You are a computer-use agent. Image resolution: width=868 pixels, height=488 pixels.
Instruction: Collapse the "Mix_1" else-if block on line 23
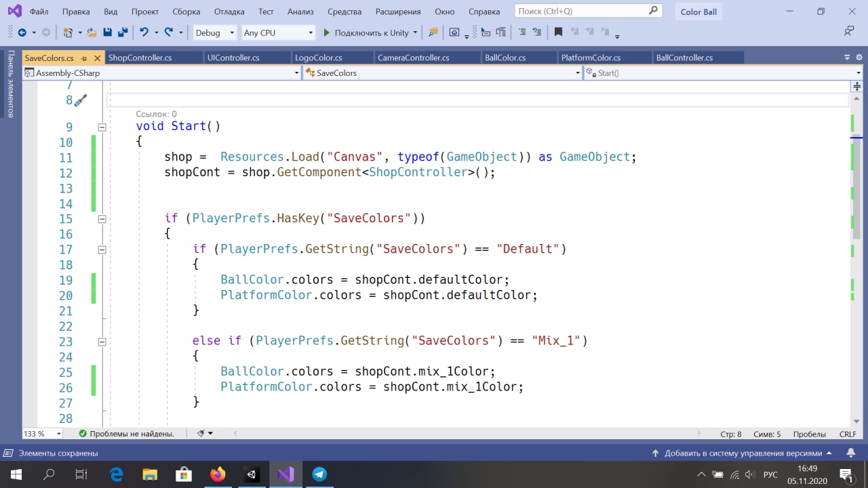pyautogui.click(x=102, y=342)
